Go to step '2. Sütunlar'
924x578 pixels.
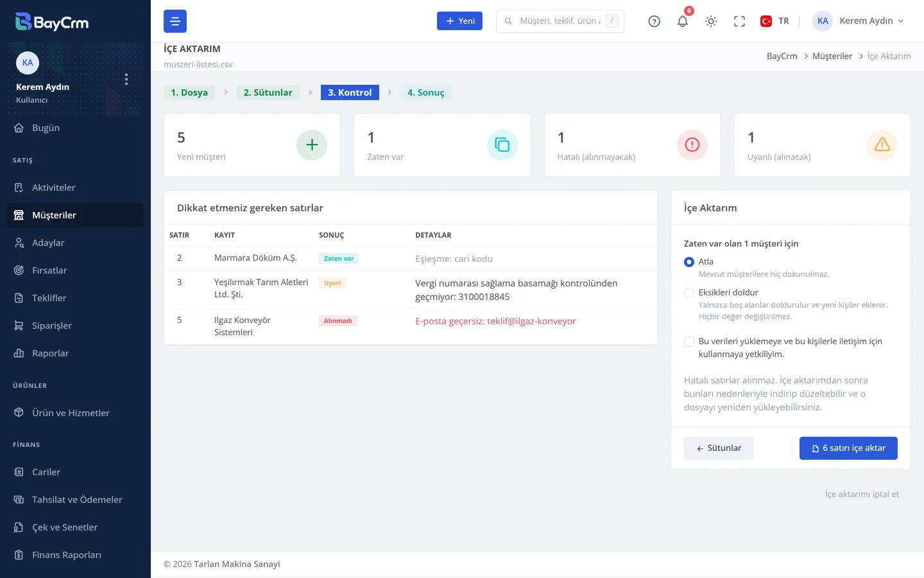(x=268, y=92)
